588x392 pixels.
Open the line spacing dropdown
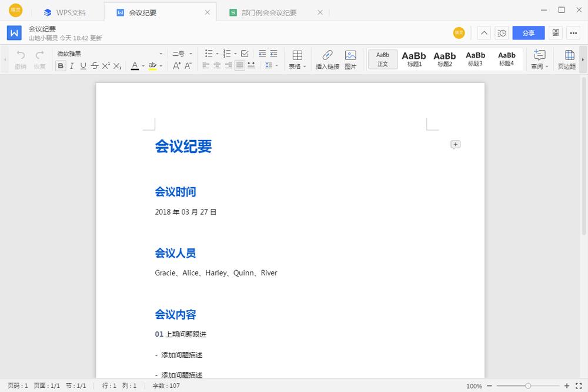(x=271, y=65)
